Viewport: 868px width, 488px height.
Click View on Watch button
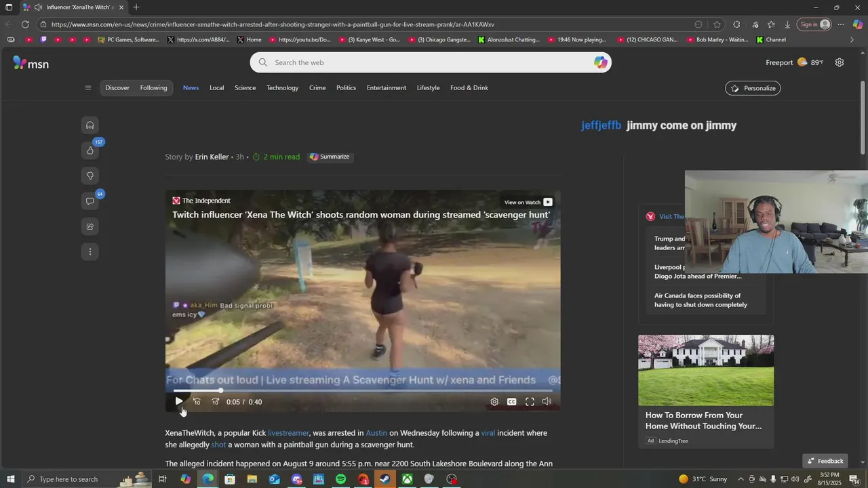pos(528,202)
